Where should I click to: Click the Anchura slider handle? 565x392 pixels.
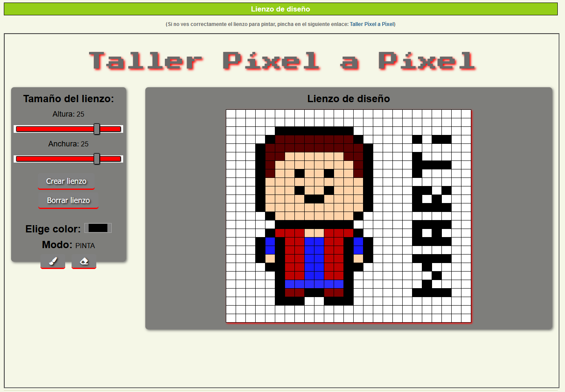[97, 159]
